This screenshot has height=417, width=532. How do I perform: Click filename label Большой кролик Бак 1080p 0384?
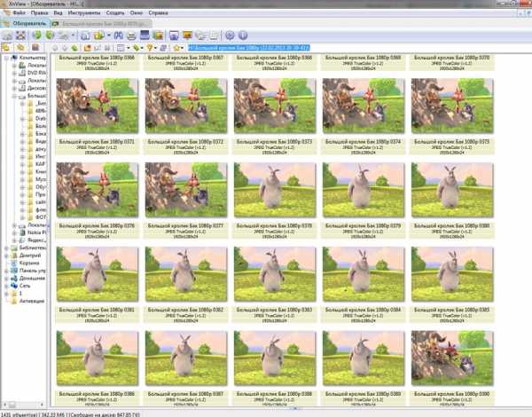363,310
